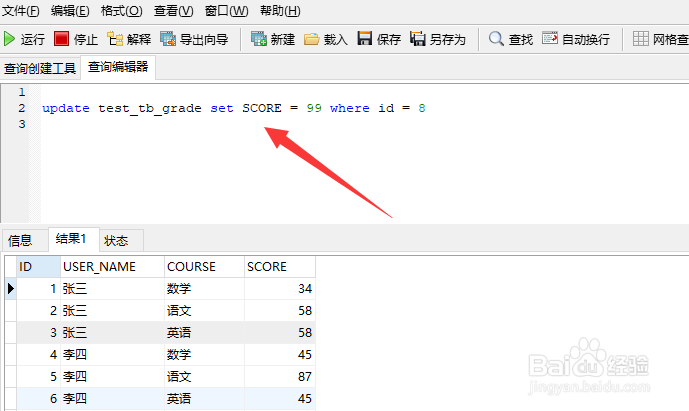Image resolution: width=689 pixels, height=411 pixels.
Task: Select the score 58 in row ID 3
Action: tap(280, 332)
